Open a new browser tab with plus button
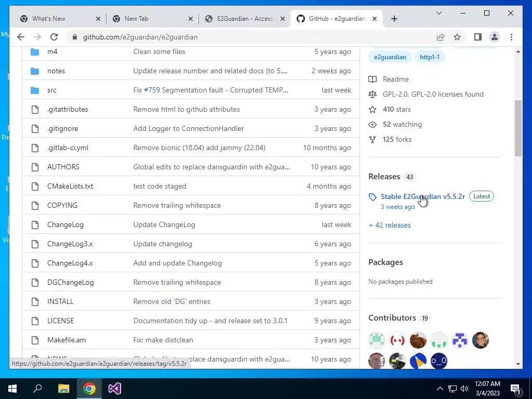 394,19
